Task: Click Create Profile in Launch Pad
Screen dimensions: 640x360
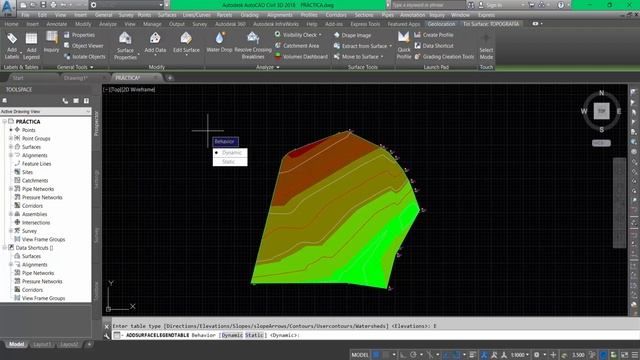Action: point(434,35)
